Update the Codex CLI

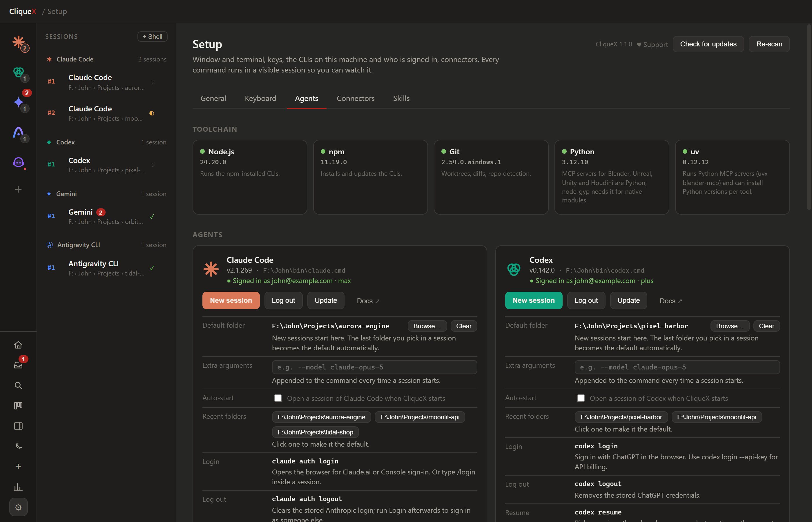tap(628, 300)
